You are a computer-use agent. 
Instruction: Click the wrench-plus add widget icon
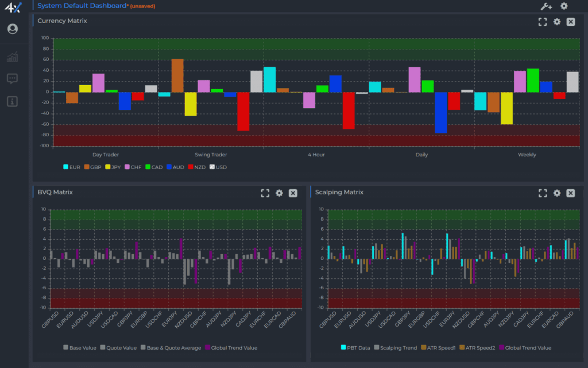(546, 6)
